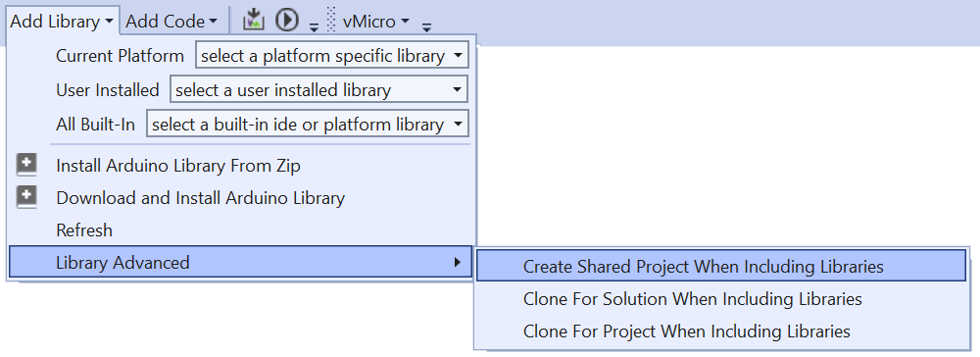Image resolution: width=980 pixels, height=357 pixels.
Task: Open the Add Code menu
Action: pyautogui.click(x=171, y=22)
